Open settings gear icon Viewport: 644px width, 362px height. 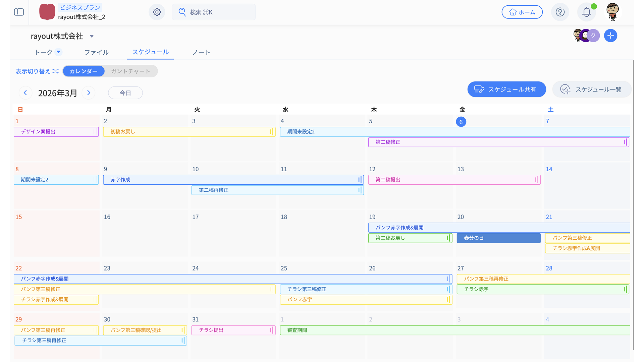point(157,12)
